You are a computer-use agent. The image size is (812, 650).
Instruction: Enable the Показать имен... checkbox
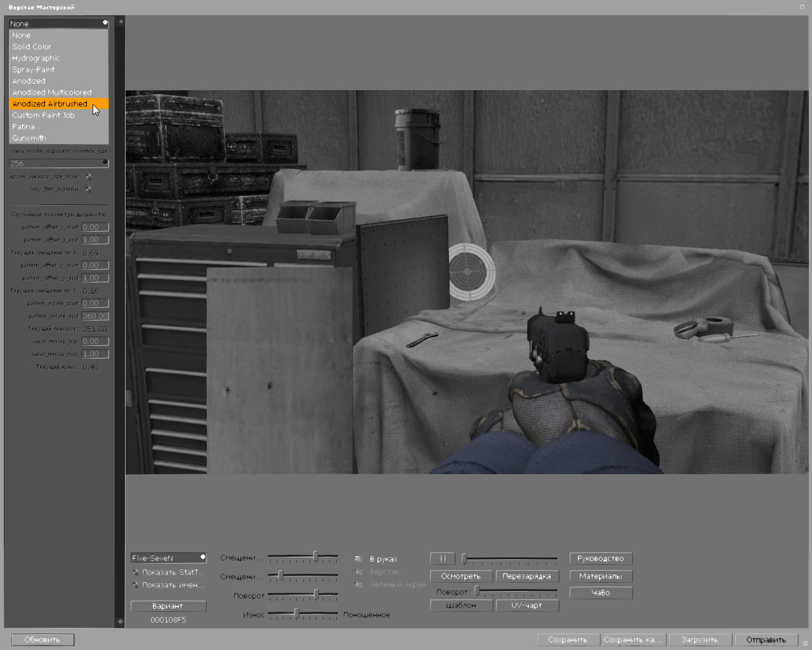pos(135,585)
